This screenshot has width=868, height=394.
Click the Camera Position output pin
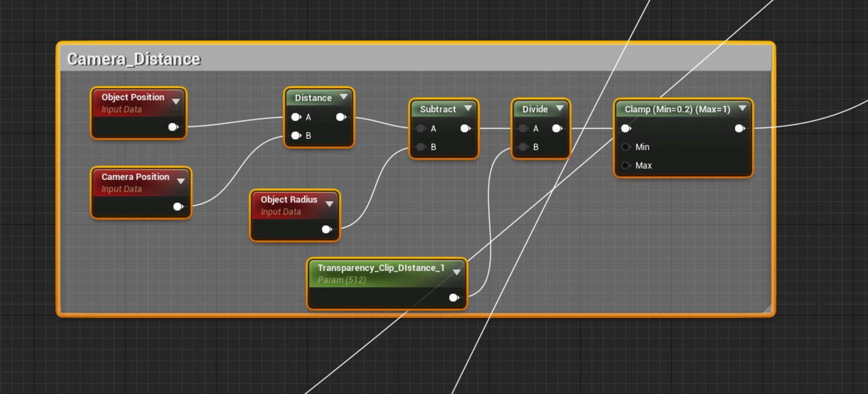(x=178, y=207)
